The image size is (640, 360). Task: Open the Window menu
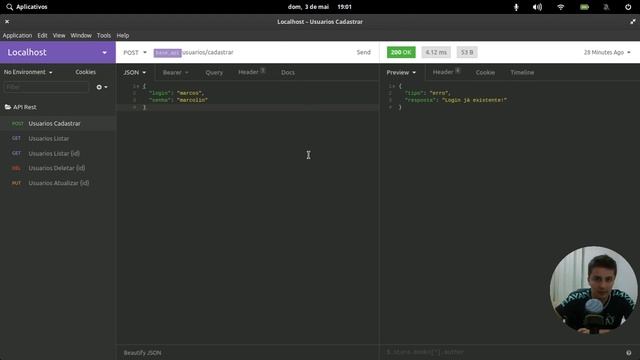pyautogui.click(x=81, y=36)
